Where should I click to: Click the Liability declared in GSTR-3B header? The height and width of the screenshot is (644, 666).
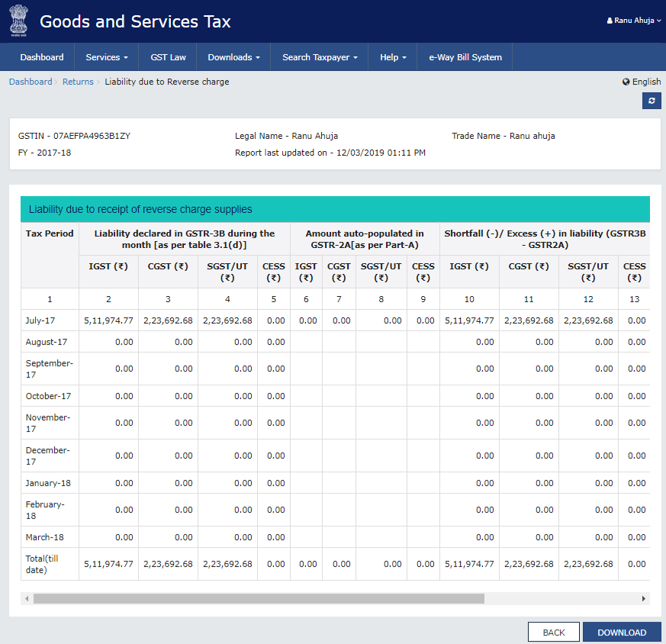tap(185, 239)
